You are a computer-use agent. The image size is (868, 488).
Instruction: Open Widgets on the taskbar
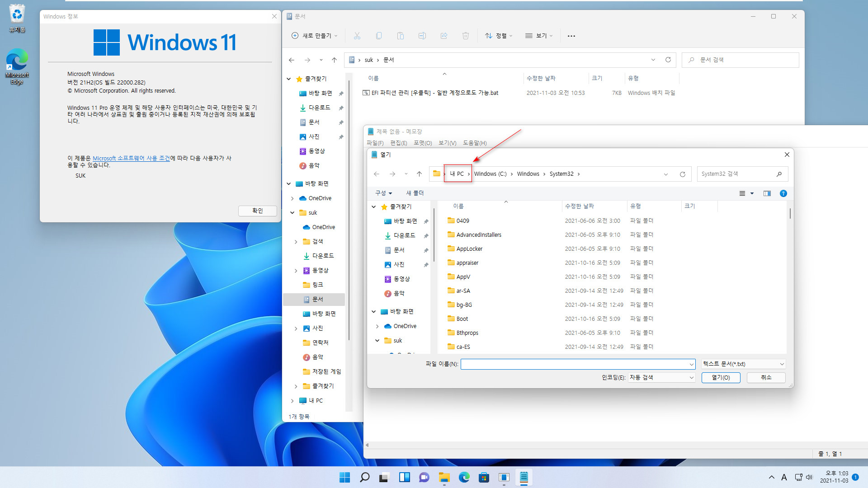coord(404,477)
